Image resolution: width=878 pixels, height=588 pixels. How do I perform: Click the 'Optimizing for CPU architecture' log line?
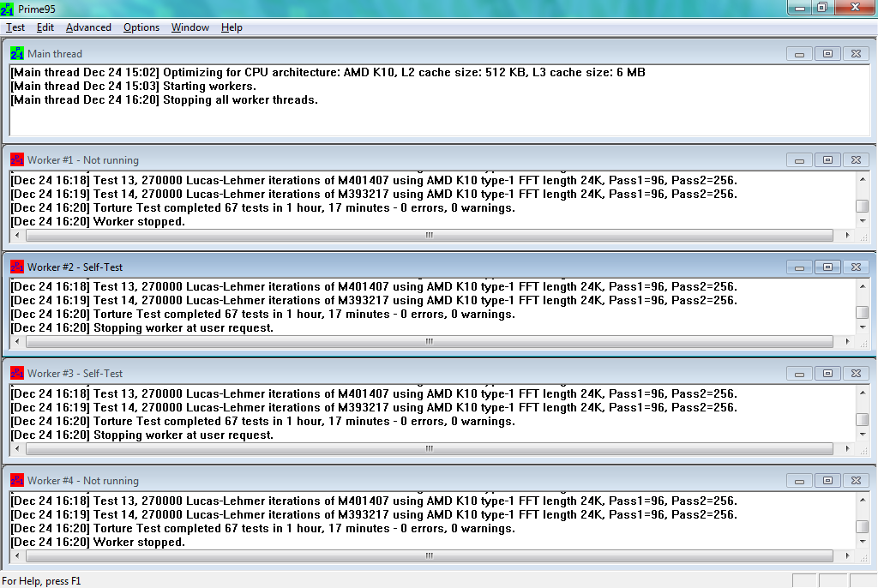point(328,72)
